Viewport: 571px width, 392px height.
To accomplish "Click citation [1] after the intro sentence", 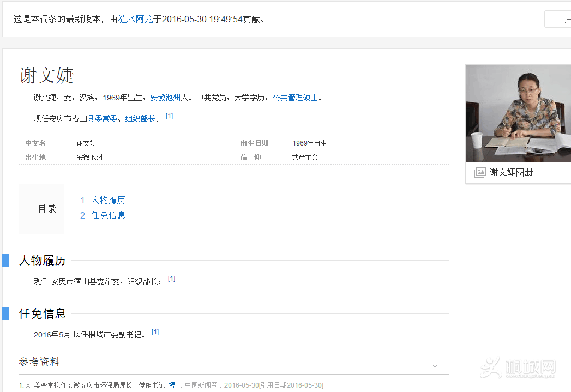I will point(169,114).
